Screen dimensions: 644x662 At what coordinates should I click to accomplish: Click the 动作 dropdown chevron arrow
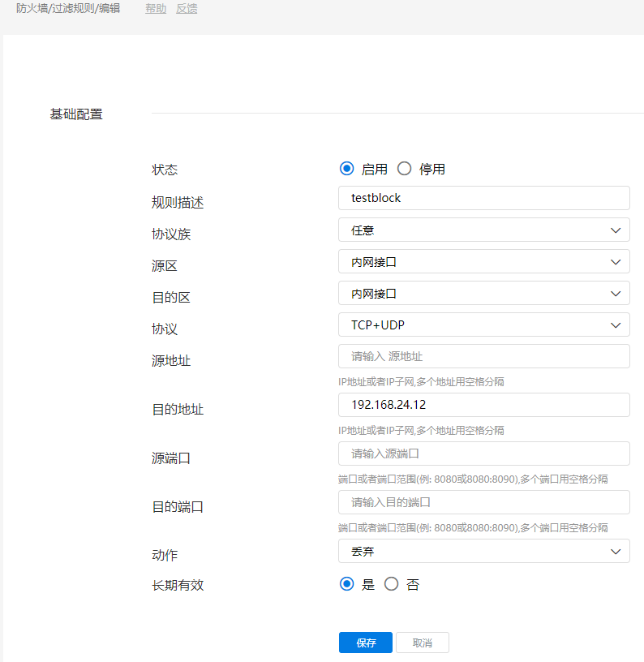coord(615,551)
